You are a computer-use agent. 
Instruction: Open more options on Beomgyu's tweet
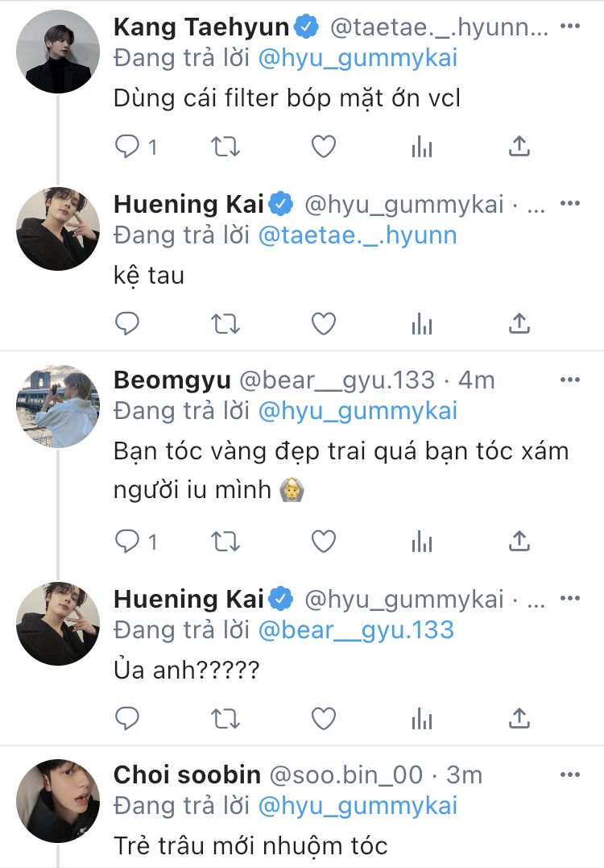click(x=570, y=380)
